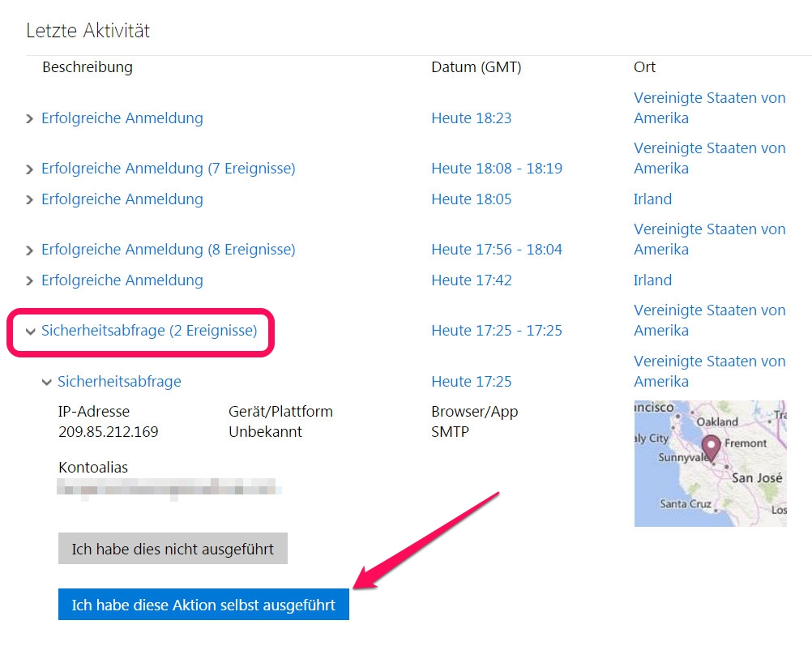The image size is (812, 646).
Task: Select the 'Irland' location for 17:42 login
Action: click(x=652, y=280)
